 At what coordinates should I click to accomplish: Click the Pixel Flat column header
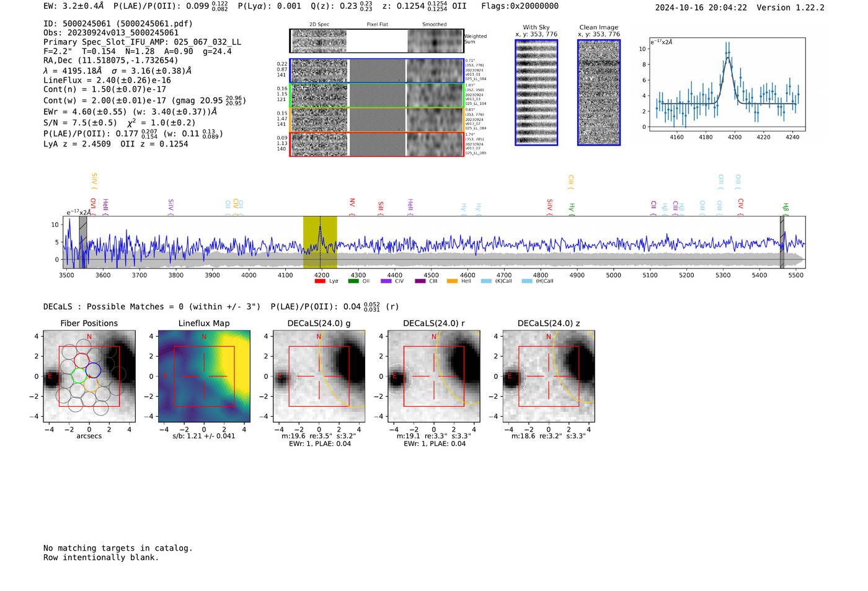click(x=377, y=25)
